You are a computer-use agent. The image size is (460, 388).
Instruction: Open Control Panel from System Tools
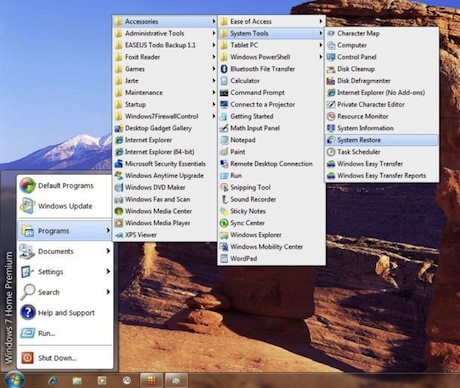tap(382, 57)
